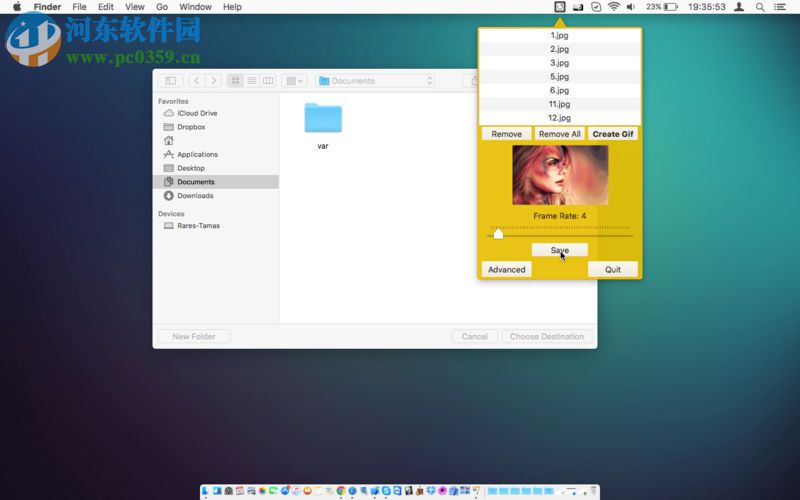The height and width of the screenshot is (500, 800).
Task: Switch file dialog to list view
Action: pos(252,81)
